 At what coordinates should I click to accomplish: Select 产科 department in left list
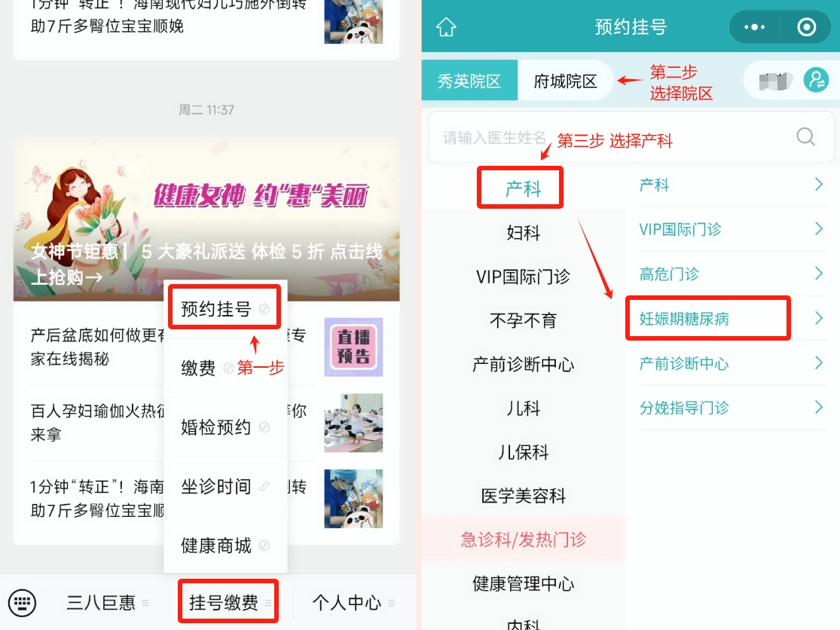[x=523, y=188]
